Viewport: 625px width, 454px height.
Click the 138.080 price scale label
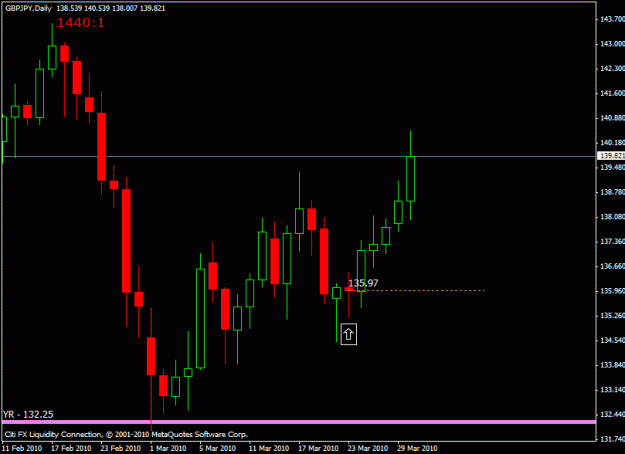point(612,217)
